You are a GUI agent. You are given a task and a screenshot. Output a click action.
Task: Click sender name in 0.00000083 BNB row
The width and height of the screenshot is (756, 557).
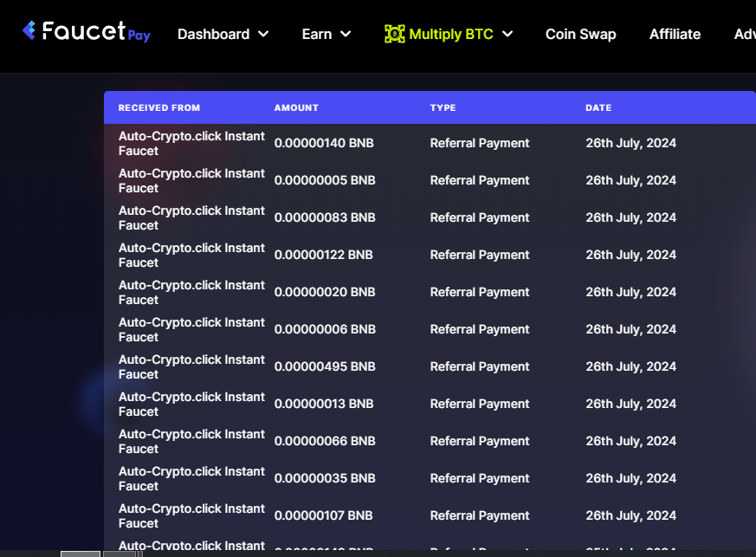tap(192, 217)
